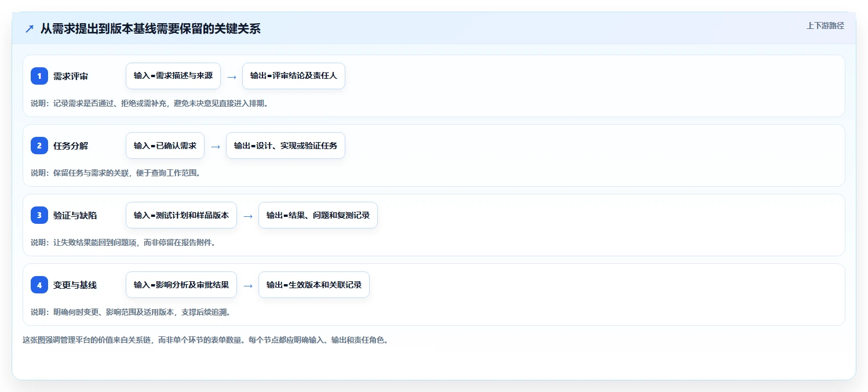Click the 输入=测试计划和样品版本 box

click(x=181, y=215)
